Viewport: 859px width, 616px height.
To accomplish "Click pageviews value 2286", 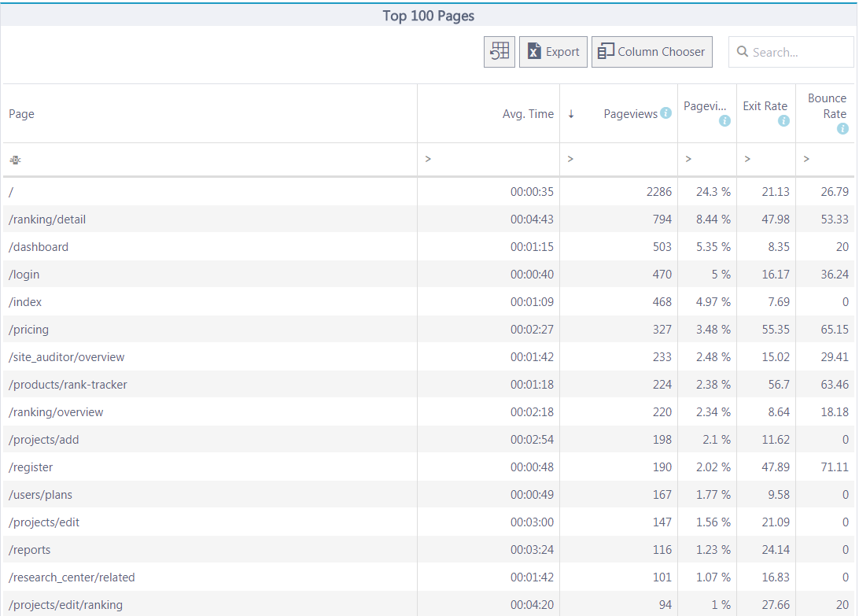I will pyautogui.click(x=658, y=192).
